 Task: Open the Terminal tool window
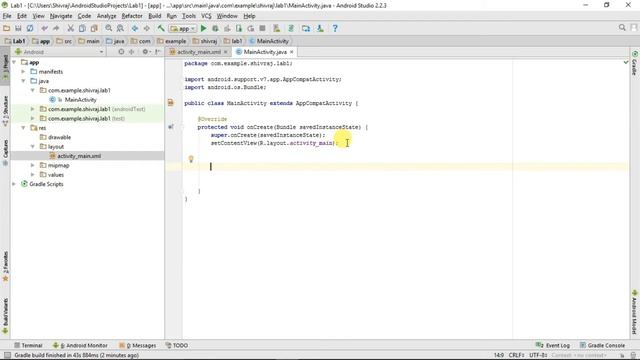pyautogui.click(x=28, y=345)
